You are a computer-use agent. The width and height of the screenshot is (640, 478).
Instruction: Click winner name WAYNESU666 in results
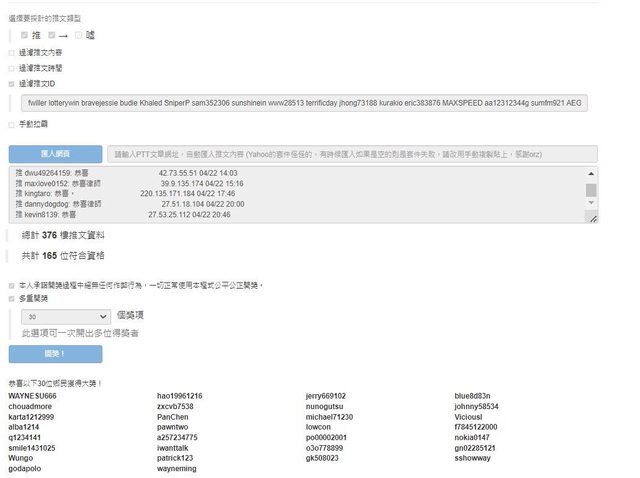coord(32,397)
